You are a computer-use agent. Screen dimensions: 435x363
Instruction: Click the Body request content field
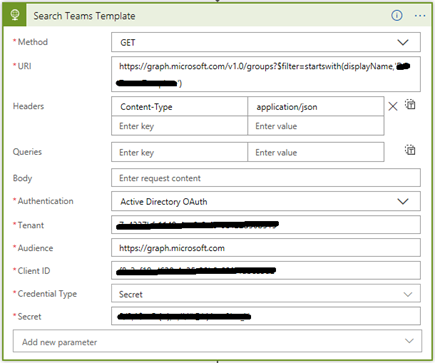266,178
